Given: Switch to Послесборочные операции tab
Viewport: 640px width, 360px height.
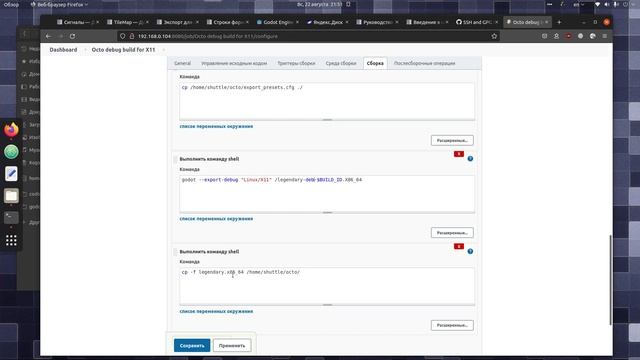Looking at the screenshot, I should pyautogui.click(x=424, y=63).
